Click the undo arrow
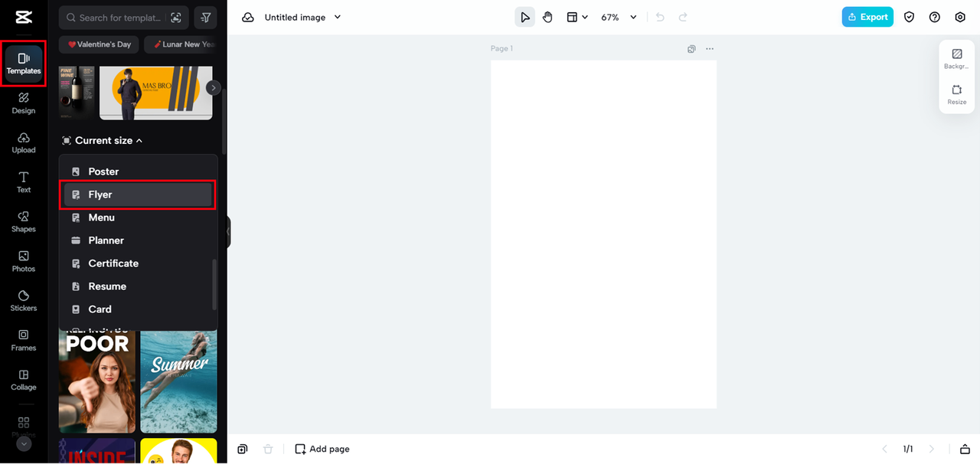Image resolution: width=980 pixels, height=464 pixels. [660, 17]
